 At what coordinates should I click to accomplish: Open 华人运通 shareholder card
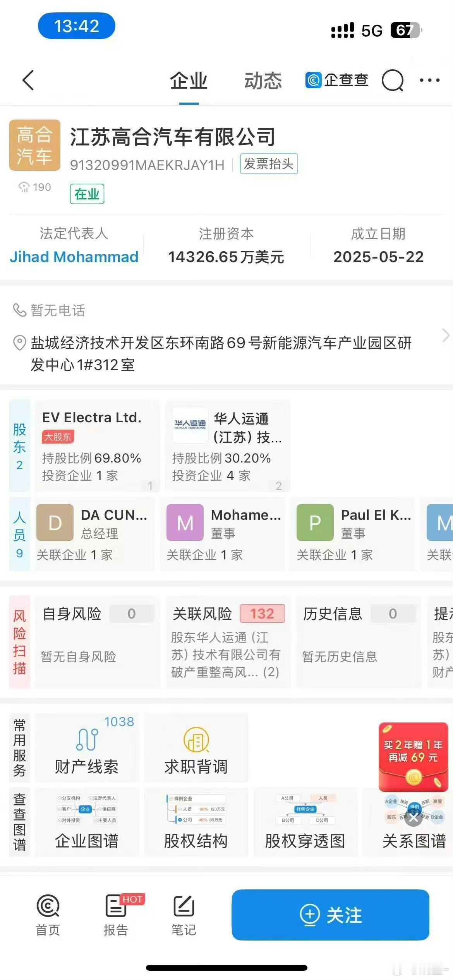228,446
